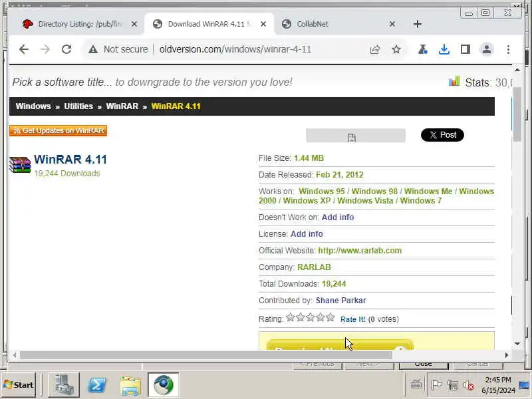The height and width of the screenshot is (399, 532).
Task: Click the page scroll-down arrow
Action: [517, 344]
